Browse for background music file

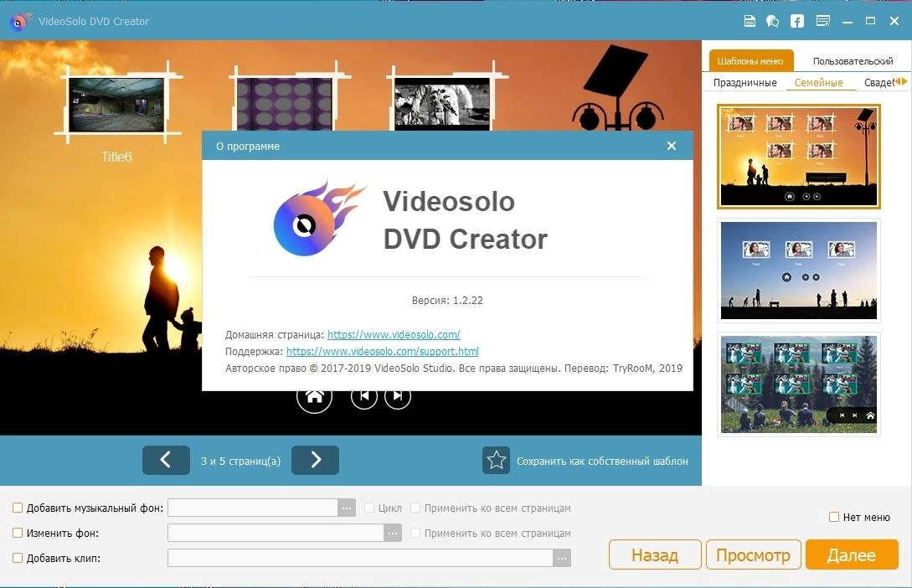[347, 508]
